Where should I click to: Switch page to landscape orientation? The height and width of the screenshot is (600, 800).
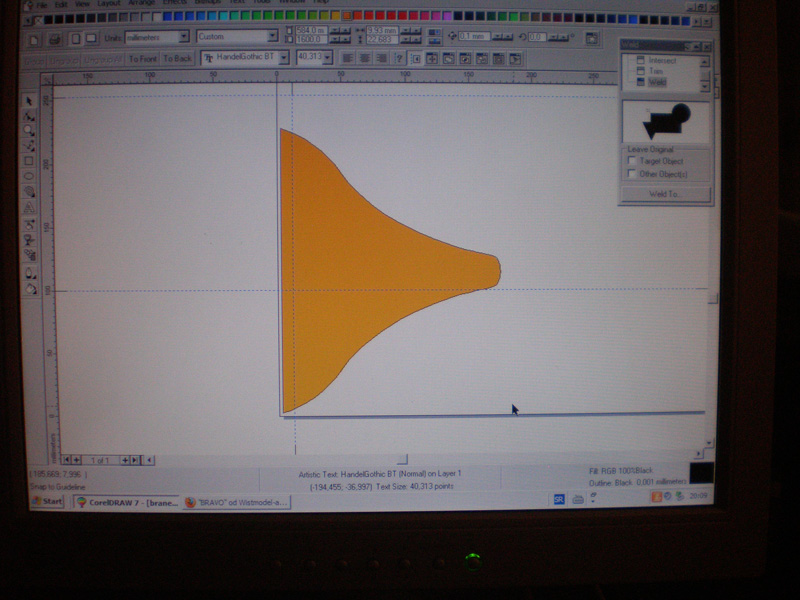(91, 38)
